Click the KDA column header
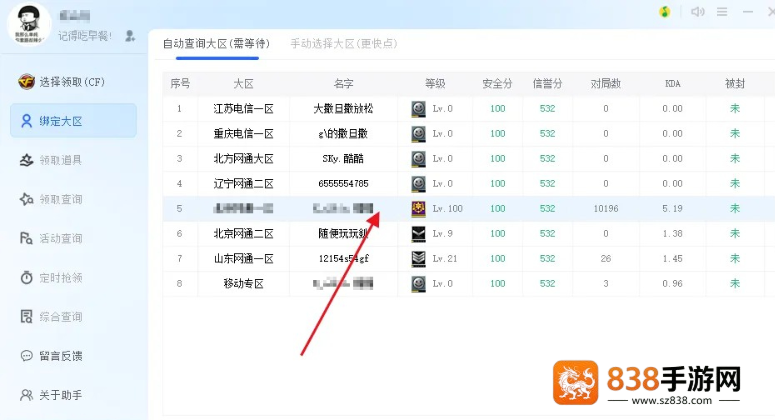Image resolution: width=775 pixels, height=420 pixels. pyautogui.click(x=672, y=84)
